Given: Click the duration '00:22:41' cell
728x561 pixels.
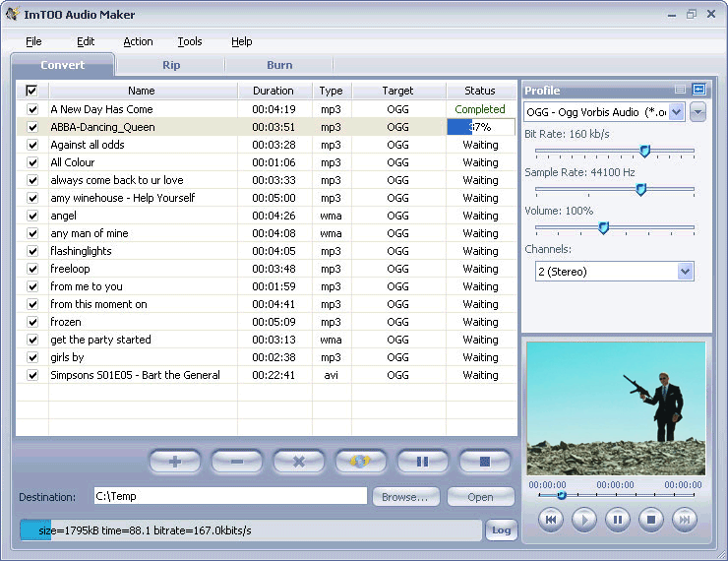Looking at the screenshot, I should coord(273,375).
